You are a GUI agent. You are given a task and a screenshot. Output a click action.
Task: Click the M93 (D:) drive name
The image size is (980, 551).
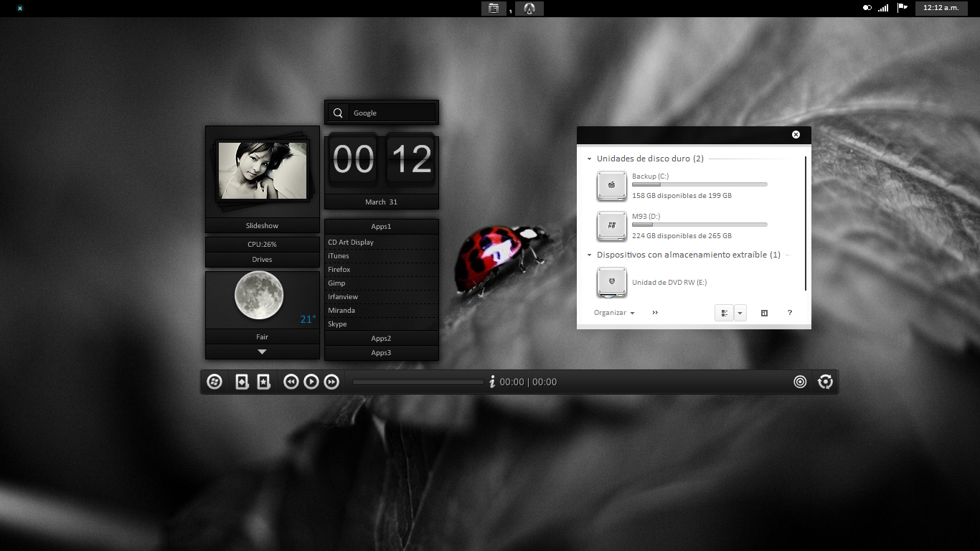pyautogui.click(x=646, y=216)
